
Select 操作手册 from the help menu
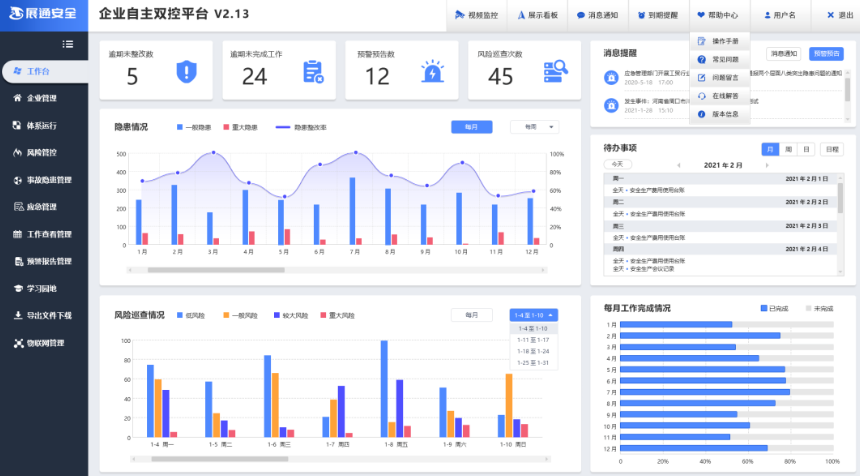click(720, 41)
